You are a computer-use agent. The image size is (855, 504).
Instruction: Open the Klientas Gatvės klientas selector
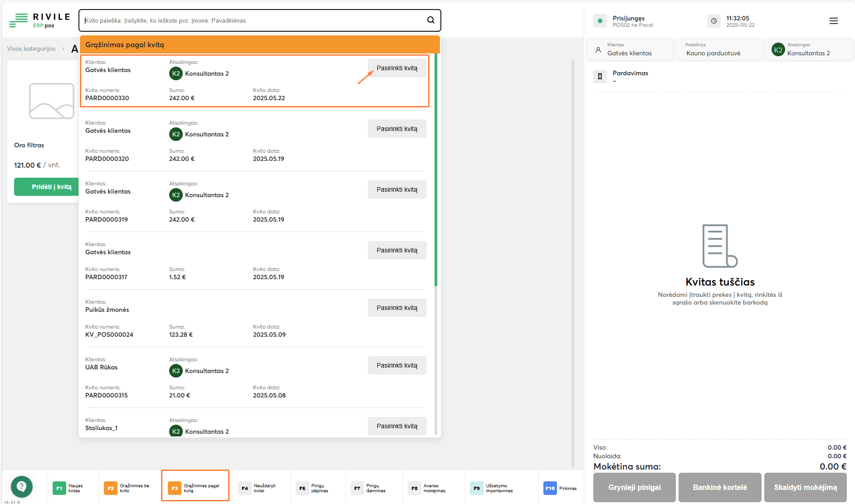[630, 49]
